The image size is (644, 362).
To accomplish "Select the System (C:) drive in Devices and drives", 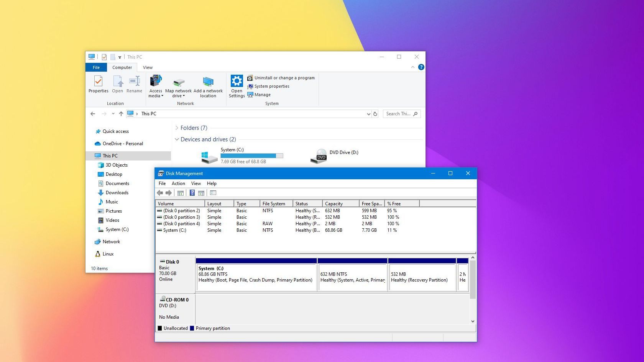I will [242, 156].
